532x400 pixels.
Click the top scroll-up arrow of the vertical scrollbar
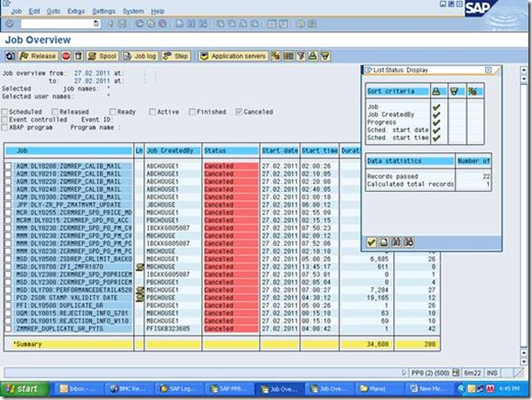coord(524,70)
